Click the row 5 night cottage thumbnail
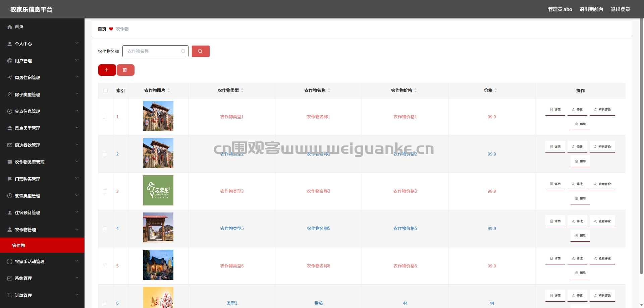The height and width of the screenshot is (308, 644). point(158,265)
